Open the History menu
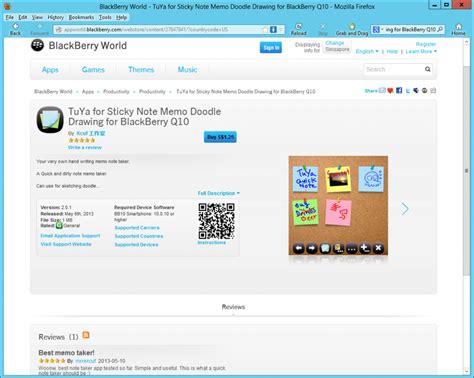This screenshot has height=378, width=474. 55,17
